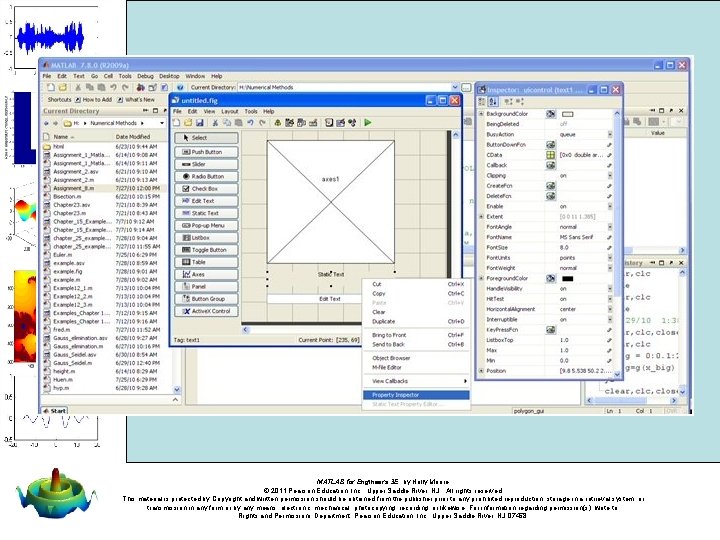Choose Property Inspector from the context menu

click(416, 395)
